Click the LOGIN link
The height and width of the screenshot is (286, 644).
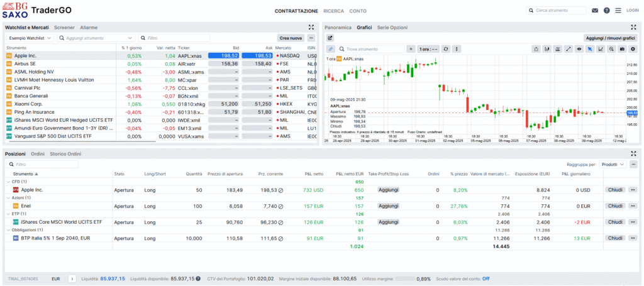point(632,11)
